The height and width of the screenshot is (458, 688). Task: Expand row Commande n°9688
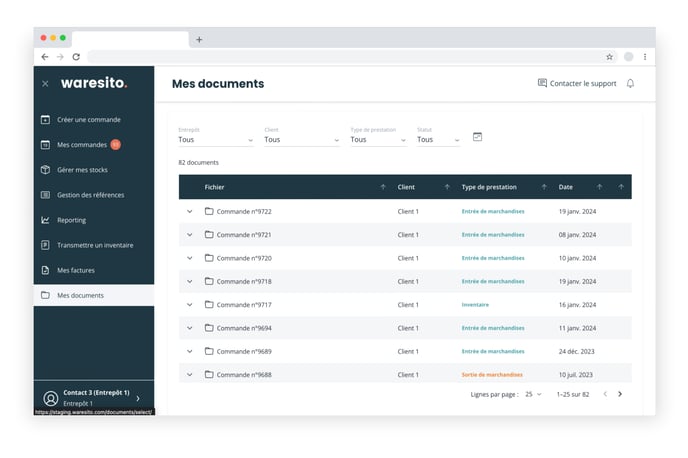pyautogui.click(x=190, y=375)
